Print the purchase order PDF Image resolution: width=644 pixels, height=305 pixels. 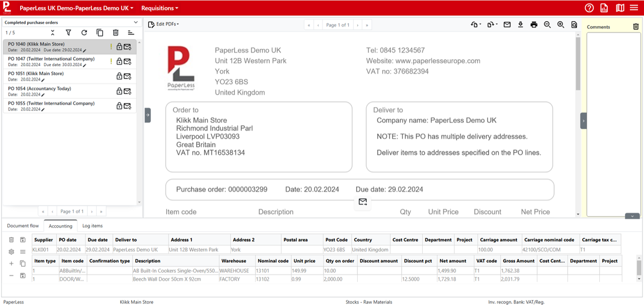[x=534, y=24]
